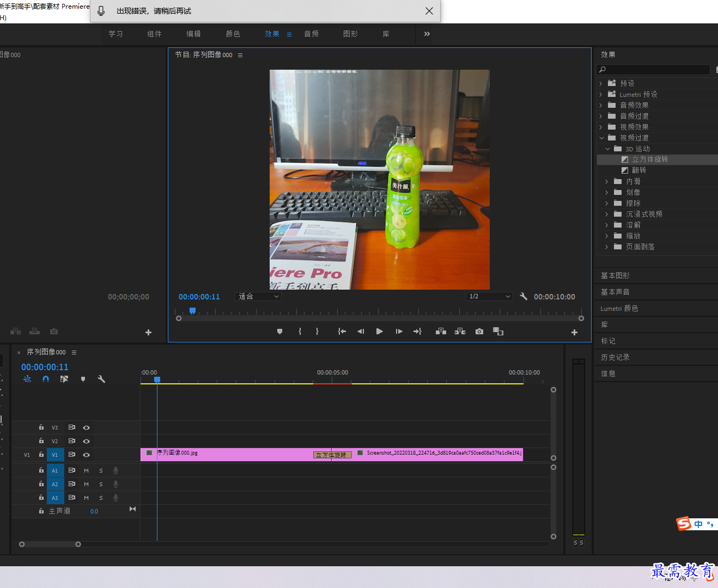The height and width of the screenshot is (588, 718).
Task: Open the zoom level dropdown 适合
Action: (x=258, y=297)
